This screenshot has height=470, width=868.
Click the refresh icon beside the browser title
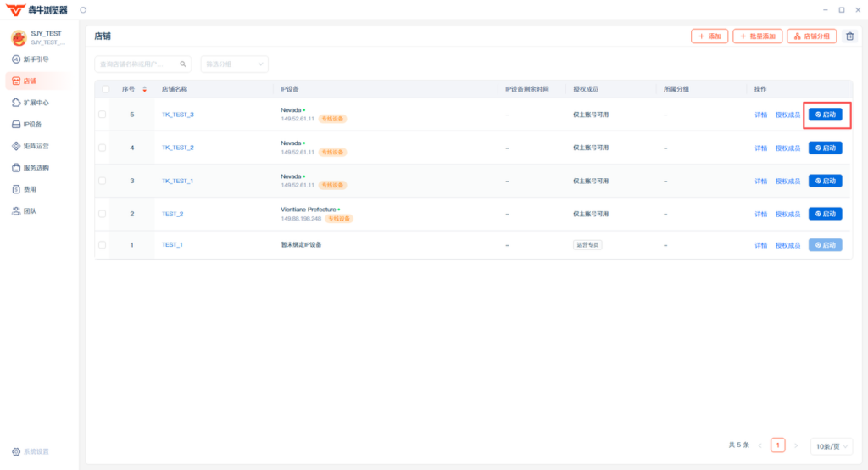pos(83,10)
